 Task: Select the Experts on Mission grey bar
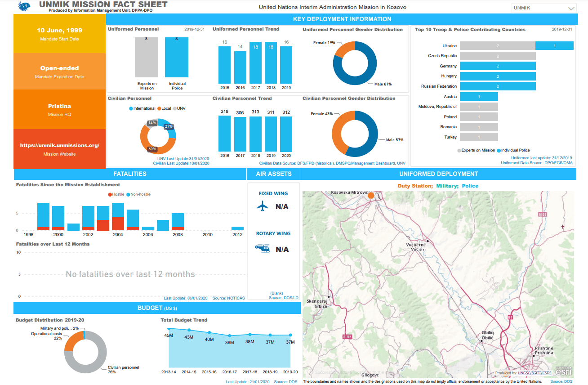tap(147, 58)
